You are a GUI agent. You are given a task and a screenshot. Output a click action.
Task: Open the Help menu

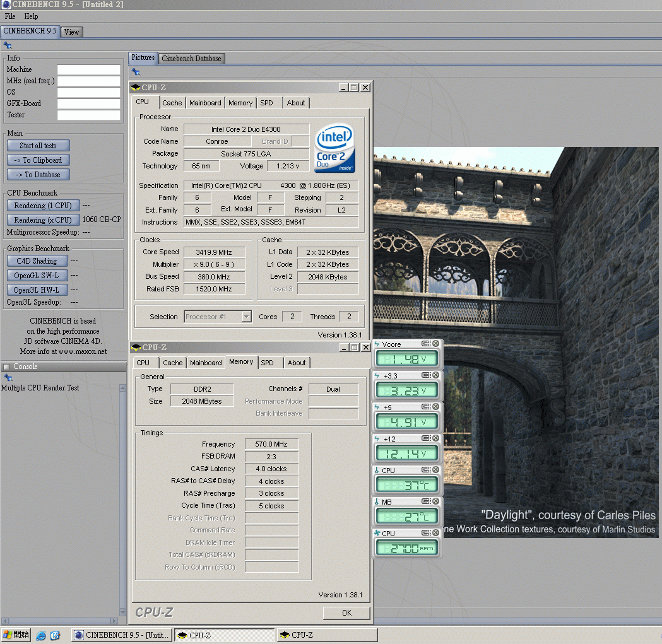coord(32,16)
